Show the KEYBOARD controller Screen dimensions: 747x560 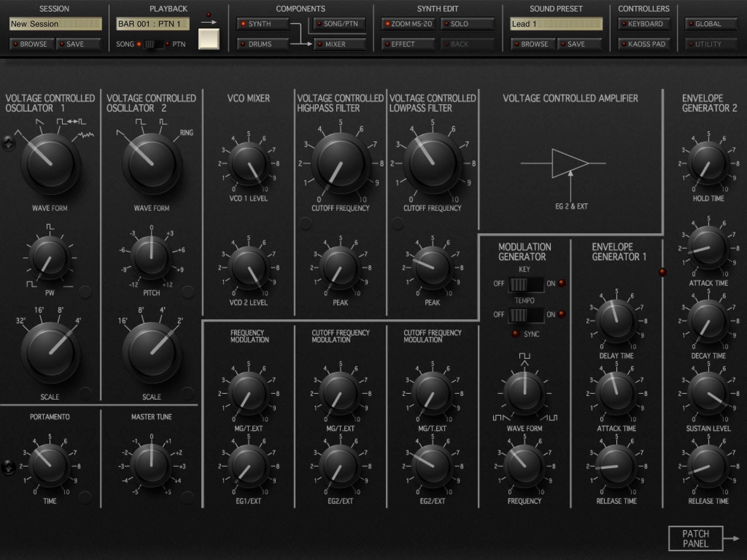click(x=644, y=24)
